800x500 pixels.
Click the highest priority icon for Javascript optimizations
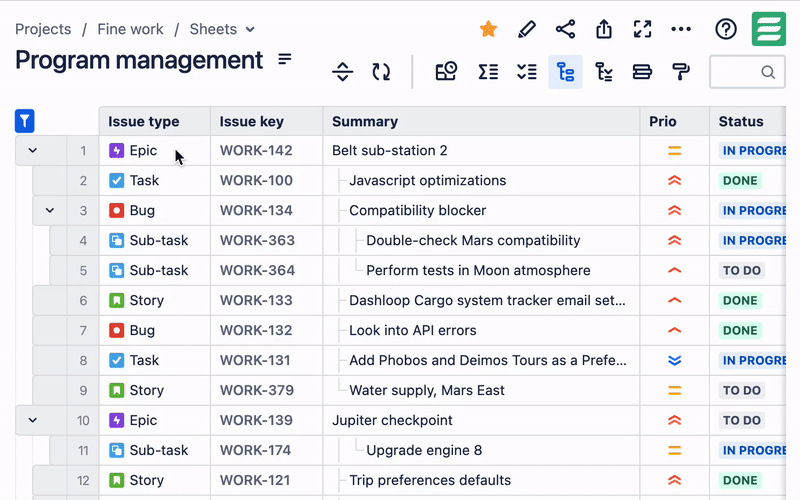tap(674, 181)
